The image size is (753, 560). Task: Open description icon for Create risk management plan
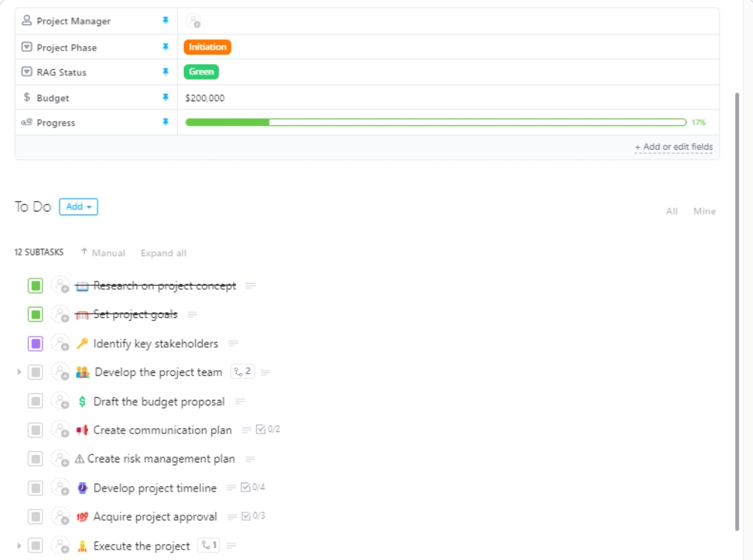coord(250,459)
